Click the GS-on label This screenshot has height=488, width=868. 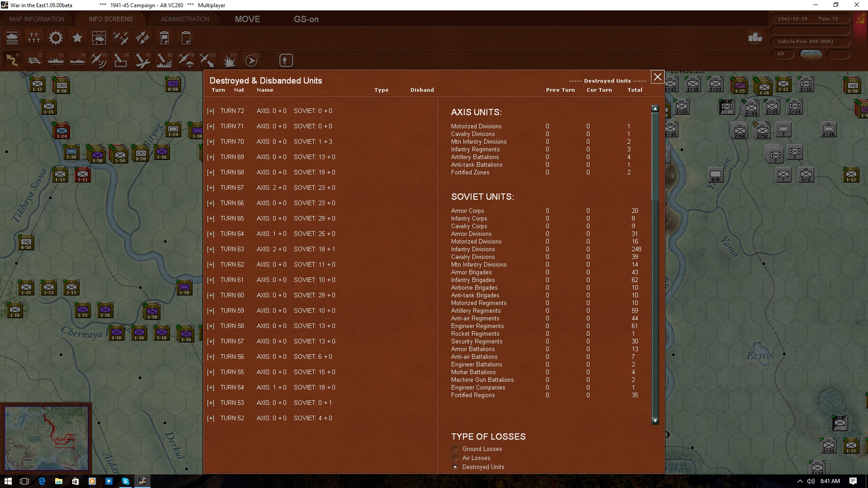click(x=306, y=19)
